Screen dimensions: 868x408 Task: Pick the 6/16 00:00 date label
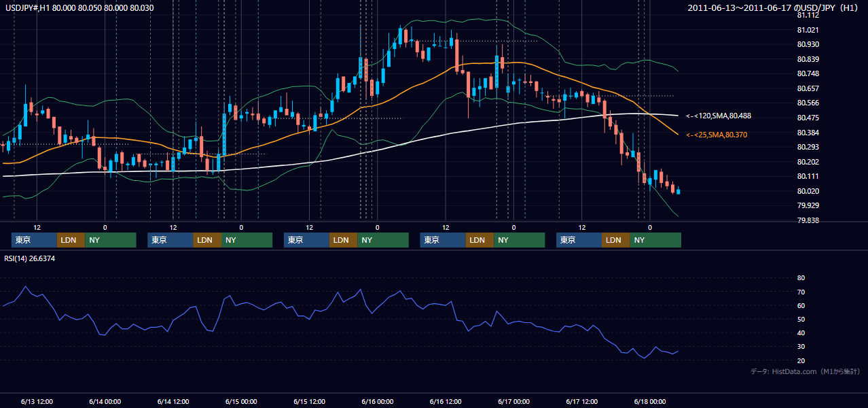pyautogui.click(x=378, y=401)
